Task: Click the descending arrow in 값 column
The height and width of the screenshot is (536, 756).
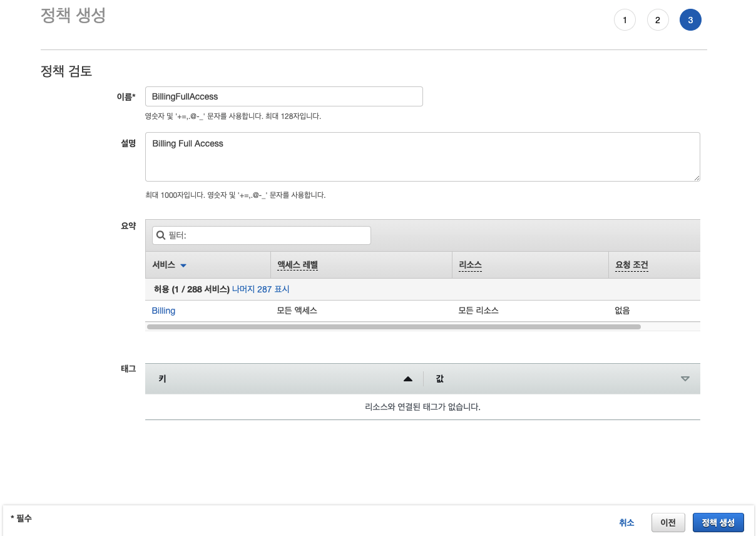Action: point(685,379)
